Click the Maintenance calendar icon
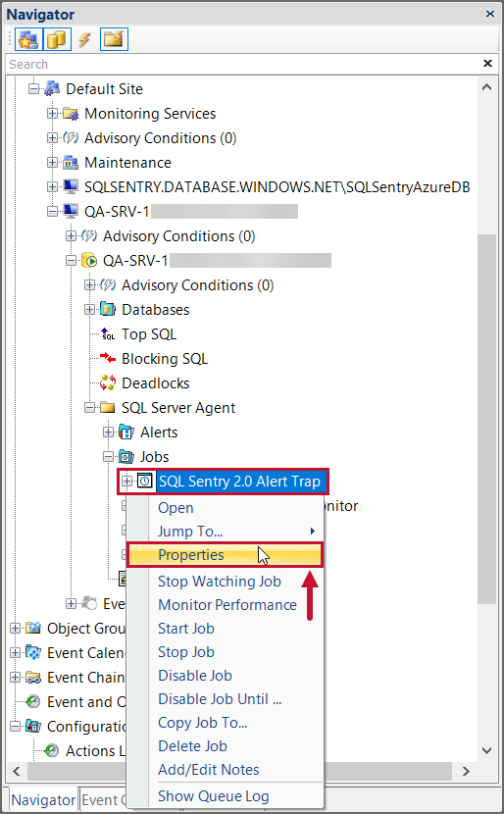This screenshot has width=504, height=814. click(x=70, y=163)
